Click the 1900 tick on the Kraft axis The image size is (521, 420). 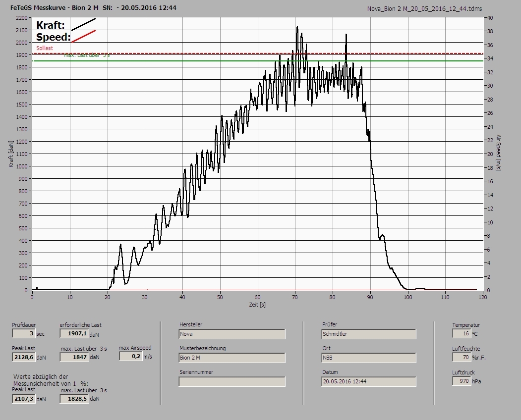[x=21, y=55]
